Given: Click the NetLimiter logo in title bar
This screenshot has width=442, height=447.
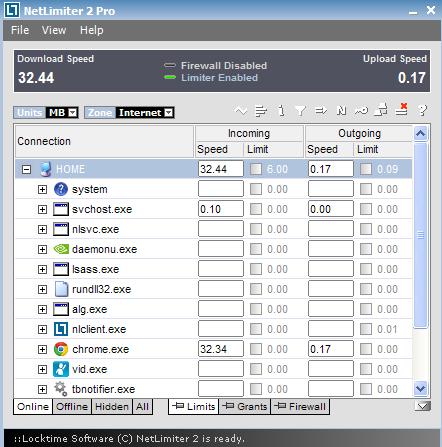Looking at the screenshot, I should 12,10.
